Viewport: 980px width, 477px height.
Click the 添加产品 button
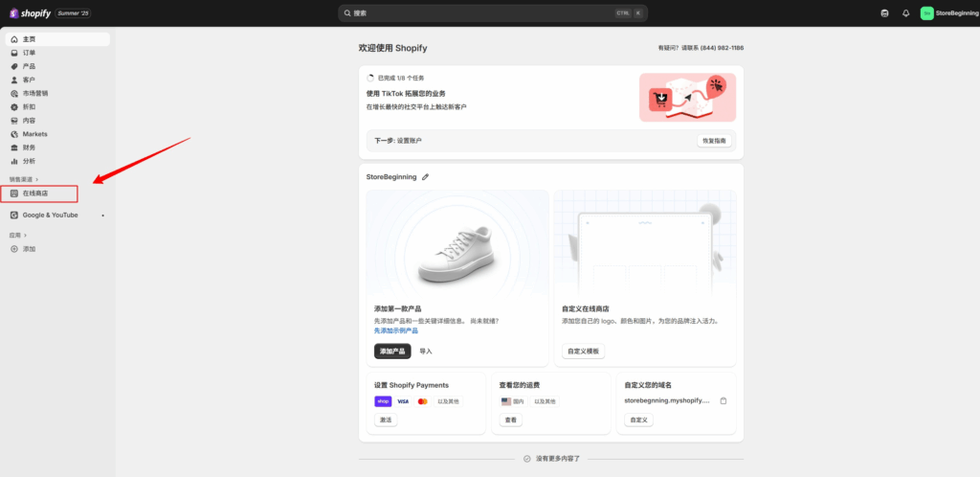point(392,352)
